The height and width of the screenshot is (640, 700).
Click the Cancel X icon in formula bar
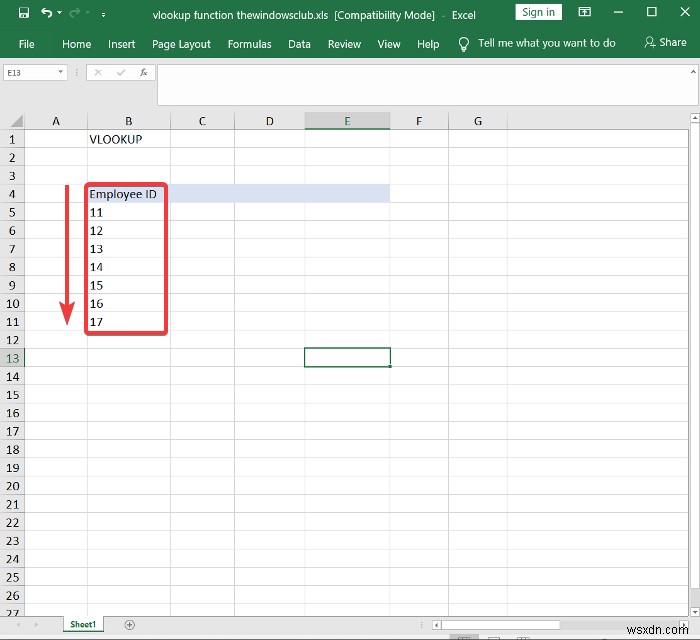click(98, 72)
